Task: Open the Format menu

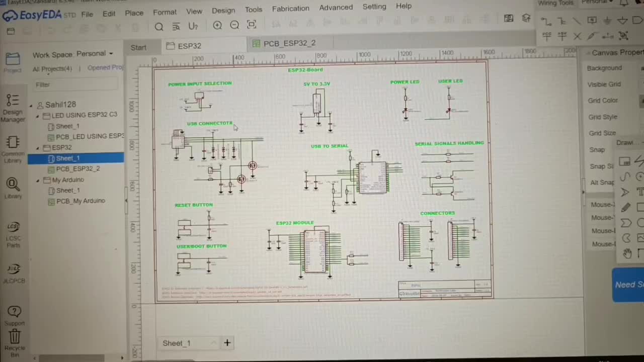Action: tap(165, 12)
